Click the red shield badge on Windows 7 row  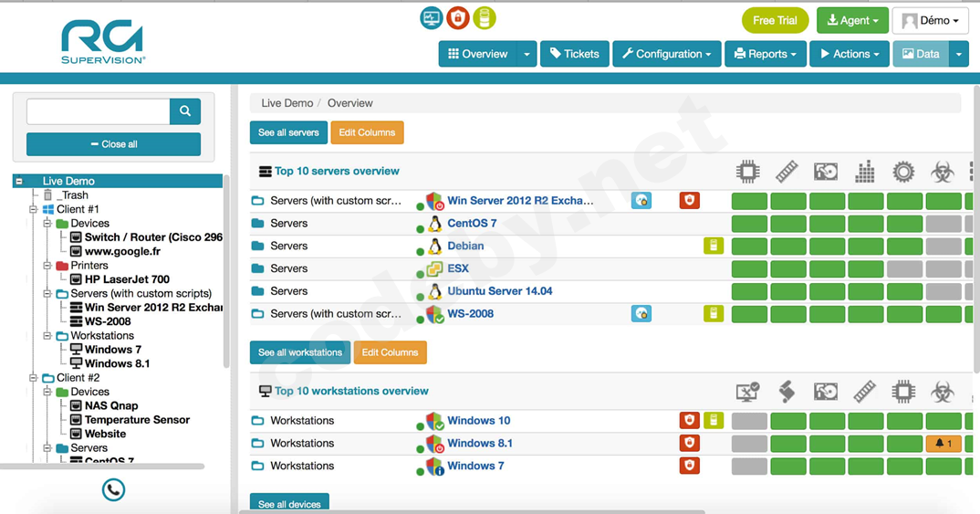coord(689,466)
